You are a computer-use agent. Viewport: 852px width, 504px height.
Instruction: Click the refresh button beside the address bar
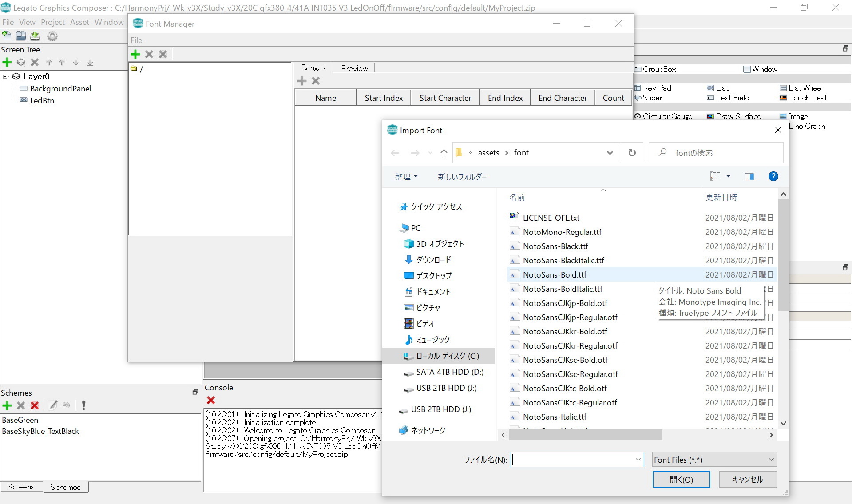pyautogui.click(x=632, y=153)
